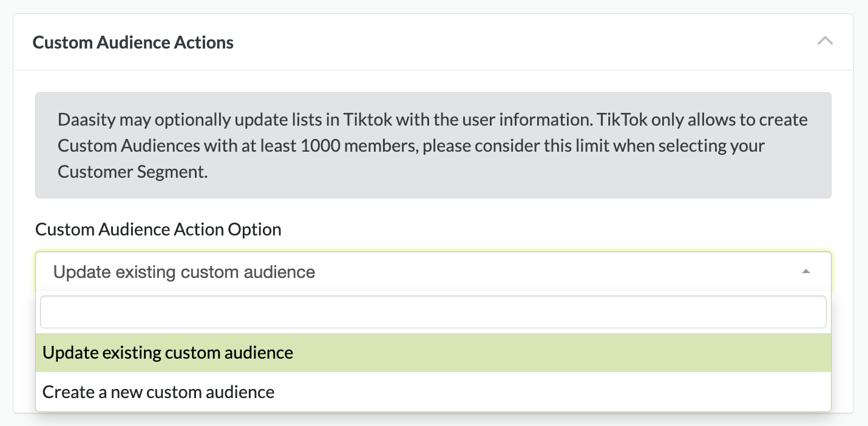This screenshot has height=426, width=868.
Task: Choose "Create a new custom audience" option
Action: coord(158,392)
